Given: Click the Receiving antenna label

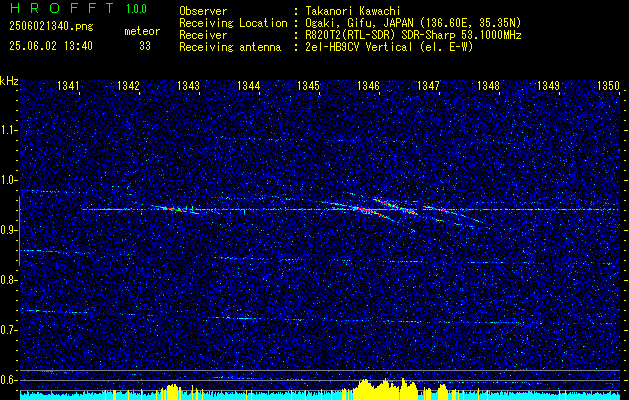Looking at the screenshot, I should point(230,47).
